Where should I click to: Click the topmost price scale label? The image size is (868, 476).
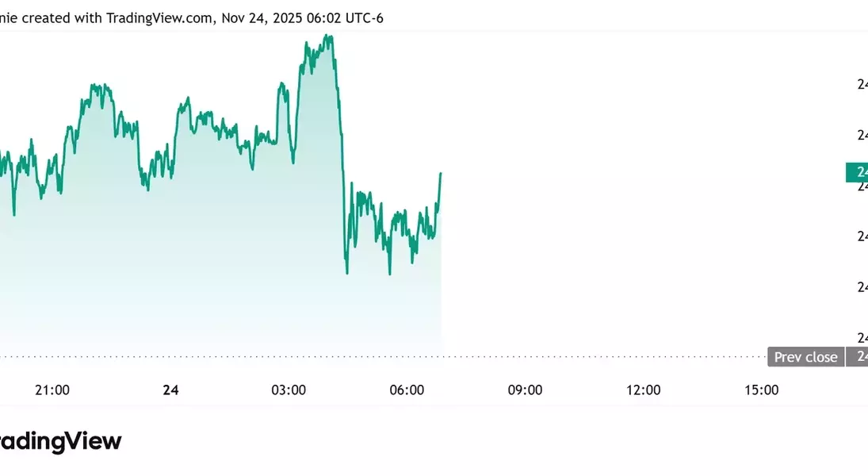[862, 84]
